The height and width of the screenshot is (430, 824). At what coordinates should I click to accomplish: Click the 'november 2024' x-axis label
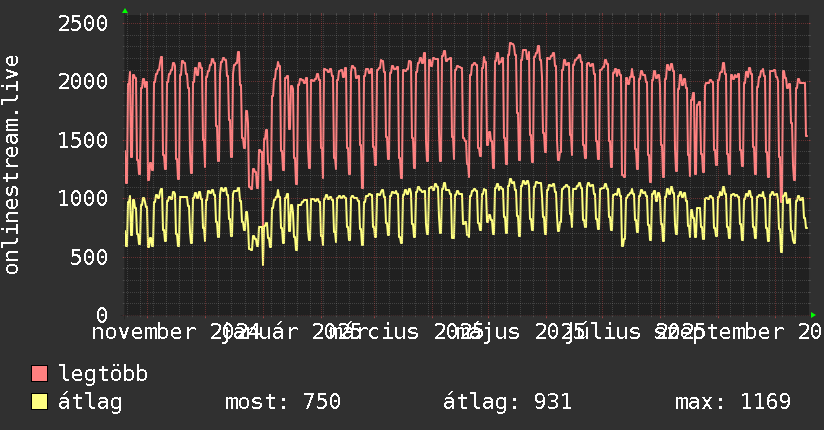pos(176,332)
